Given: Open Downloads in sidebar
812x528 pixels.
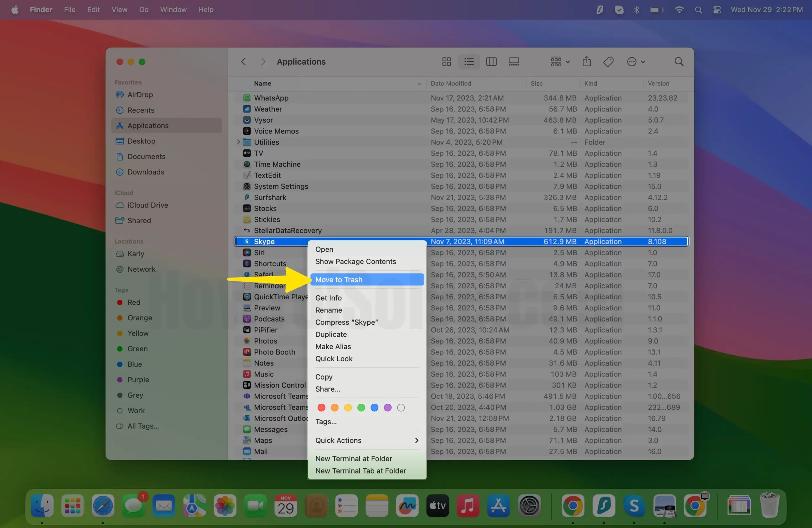Looking at the screenshot, I should coord(146,172).
